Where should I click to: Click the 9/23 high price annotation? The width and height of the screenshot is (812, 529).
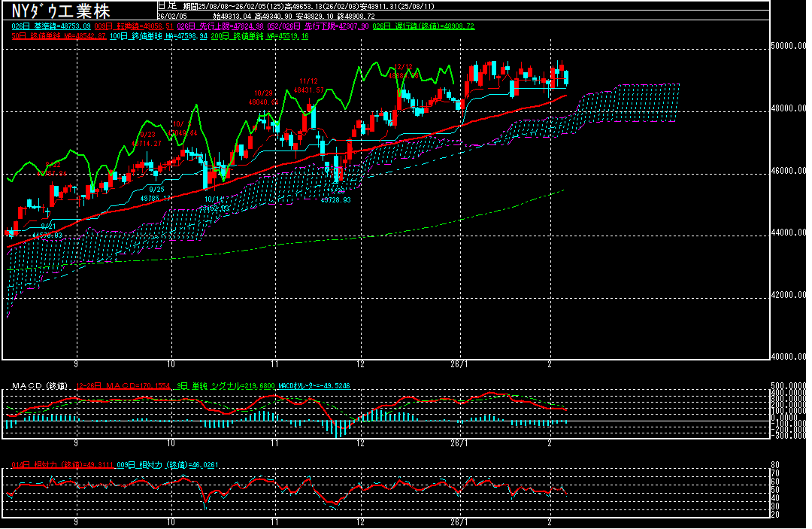tap(146, 138)
